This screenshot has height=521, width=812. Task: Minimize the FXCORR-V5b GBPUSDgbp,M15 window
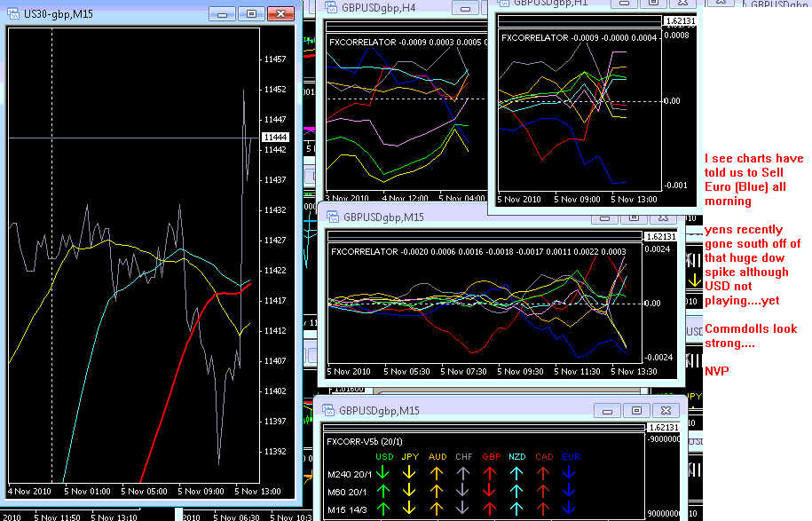607,411
